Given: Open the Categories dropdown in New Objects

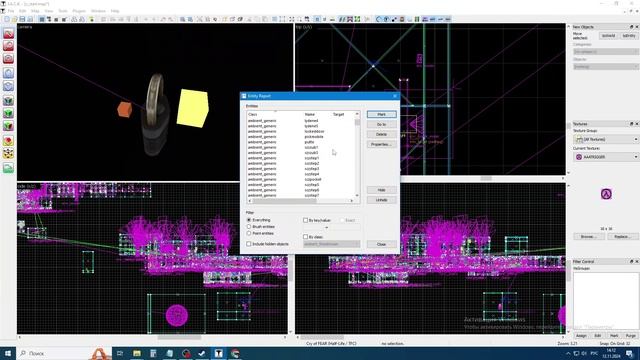Looking at the screenshot, I should point(606,52).
